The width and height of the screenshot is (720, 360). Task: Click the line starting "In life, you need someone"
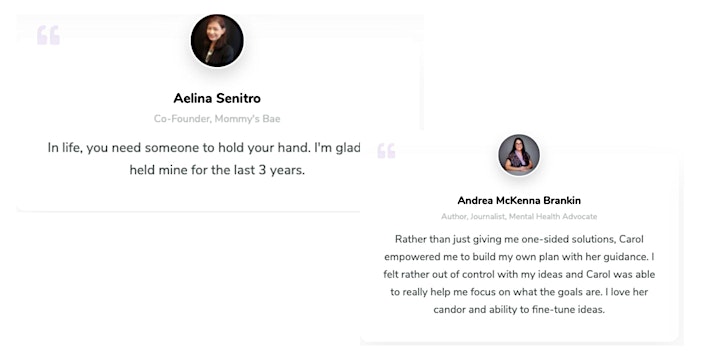pos(204,148)
